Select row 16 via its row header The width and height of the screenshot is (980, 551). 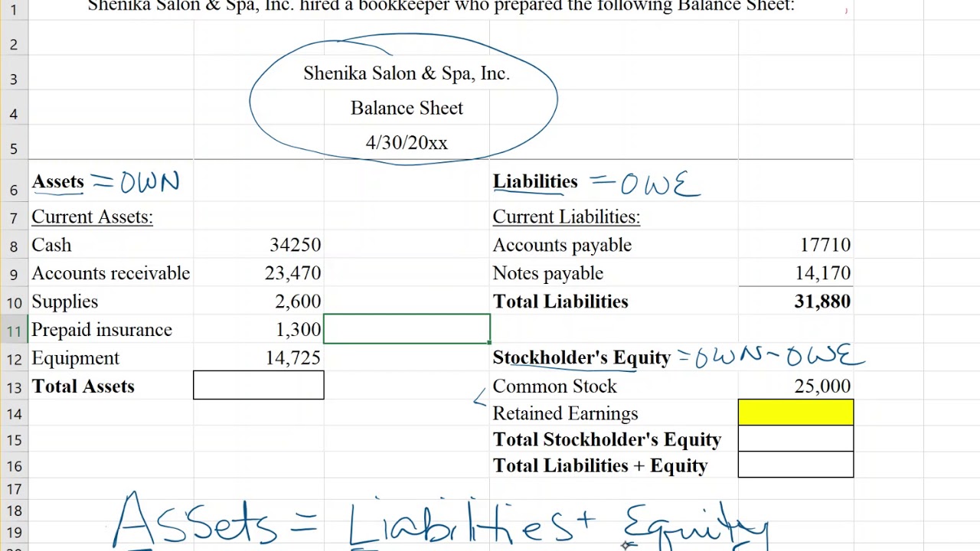pyautogui.click(x=14, y=466)
